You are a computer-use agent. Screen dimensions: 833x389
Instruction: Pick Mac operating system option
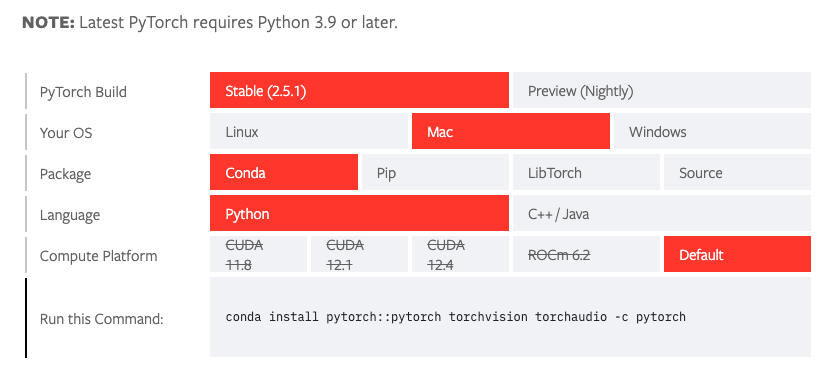pos(511,131)
